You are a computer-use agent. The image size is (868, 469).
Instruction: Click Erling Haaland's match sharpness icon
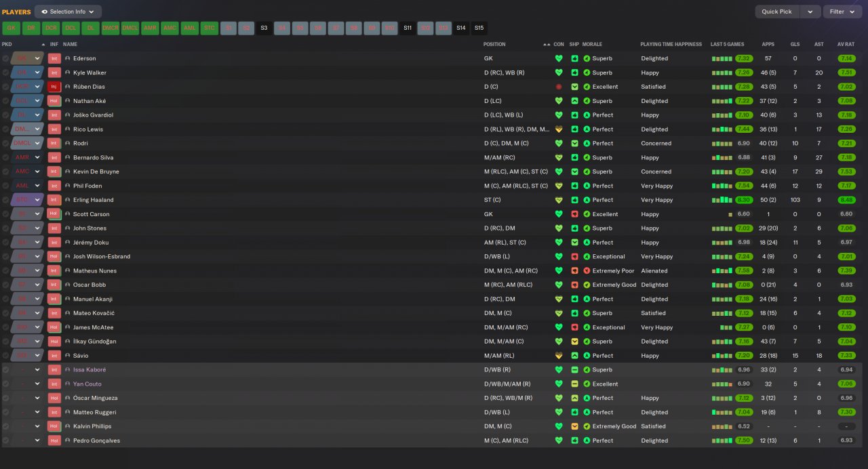tap(574, 200)
